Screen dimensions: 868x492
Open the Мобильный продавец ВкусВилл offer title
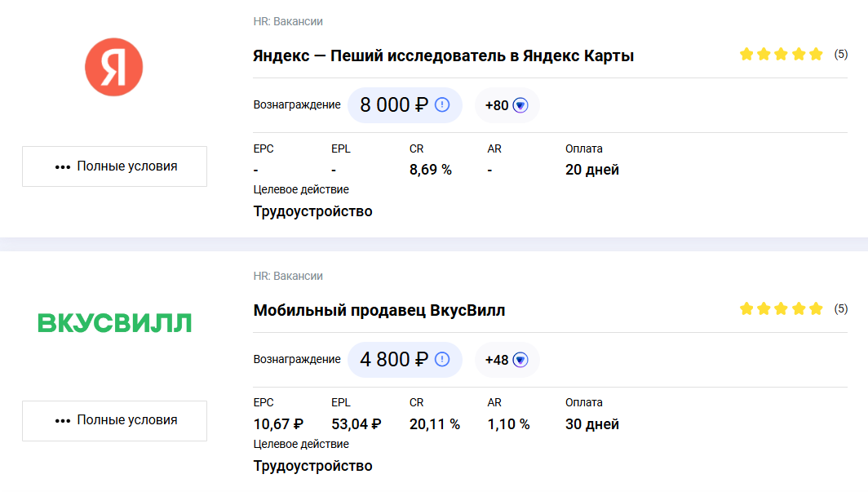pyautogui.click(x=379, y=311)
